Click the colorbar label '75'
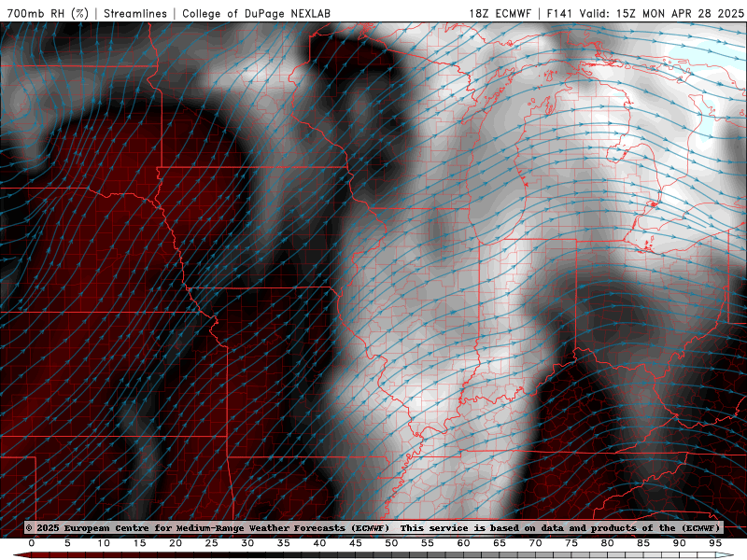The height and width of the screenshot is (560, 747). 571,543
